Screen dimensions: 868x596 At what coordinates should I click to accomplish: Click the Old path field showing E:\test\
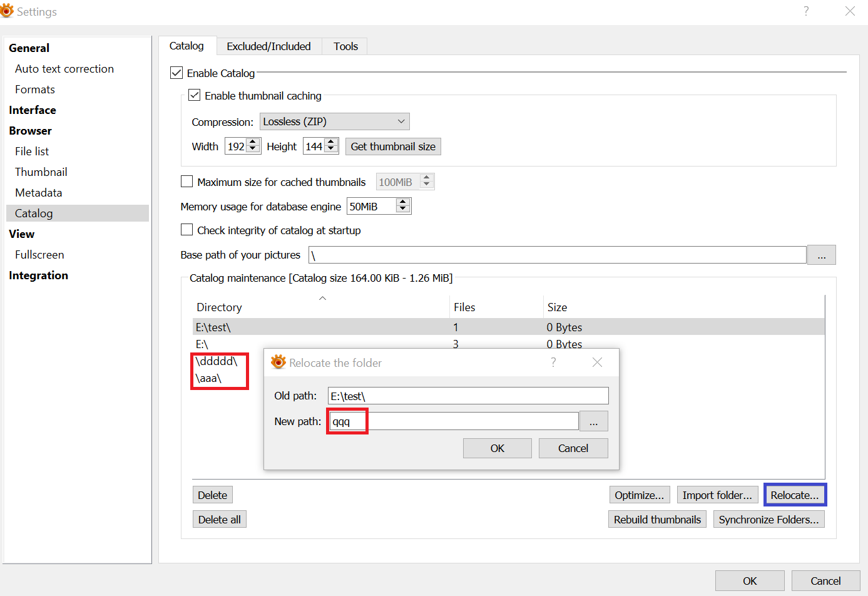coord(468,396)
